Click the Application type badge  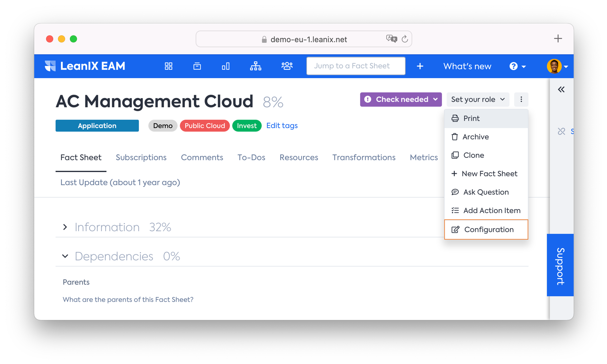click(97, 126)
